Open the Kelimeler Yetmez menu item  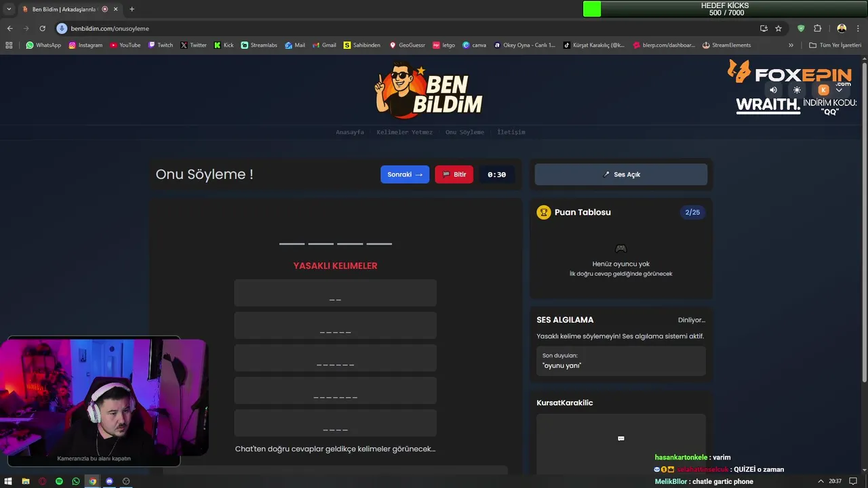coord(405,132)
